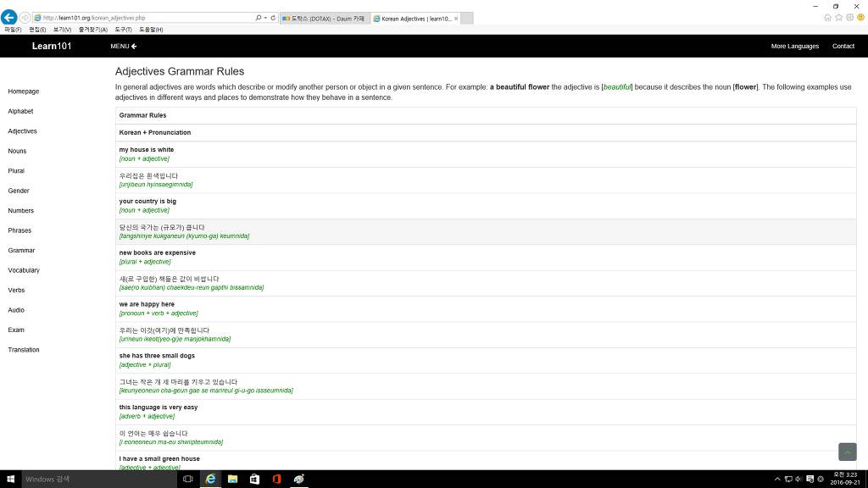Screen dimensions: 868x488
Task: Click the browser back arrow button
Action: tap(9, 18)
